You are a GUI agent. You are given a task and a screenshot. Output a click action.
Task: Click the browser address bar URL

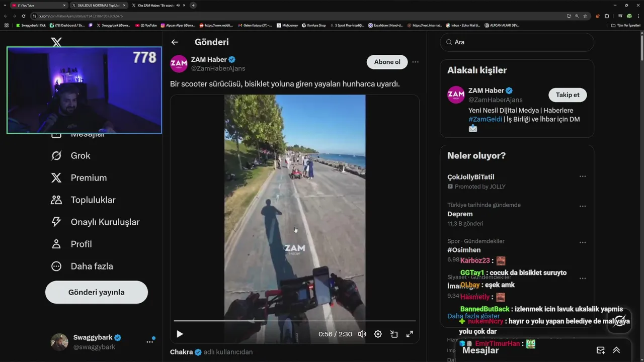click(x=81, y=16)
